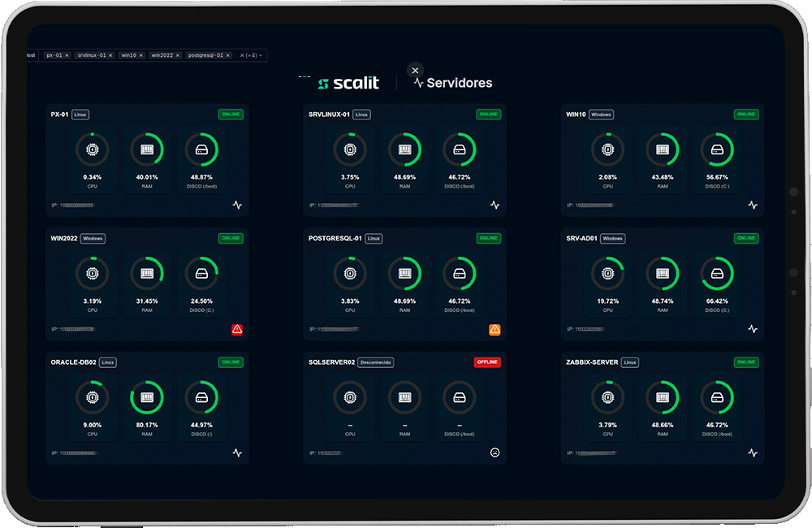
Task: Click the CPU progress ring on WIN2022
Action: pos(92,273)
